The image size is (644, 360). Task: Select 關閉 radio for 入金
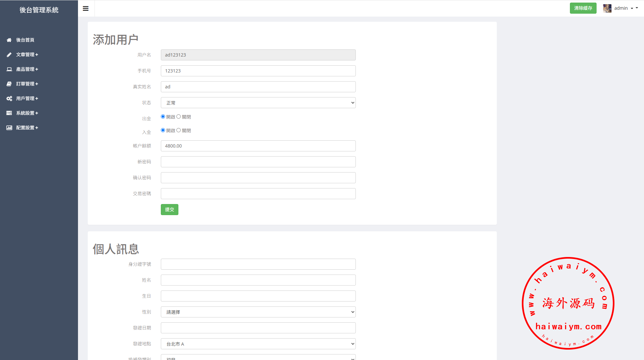(178, 130)
